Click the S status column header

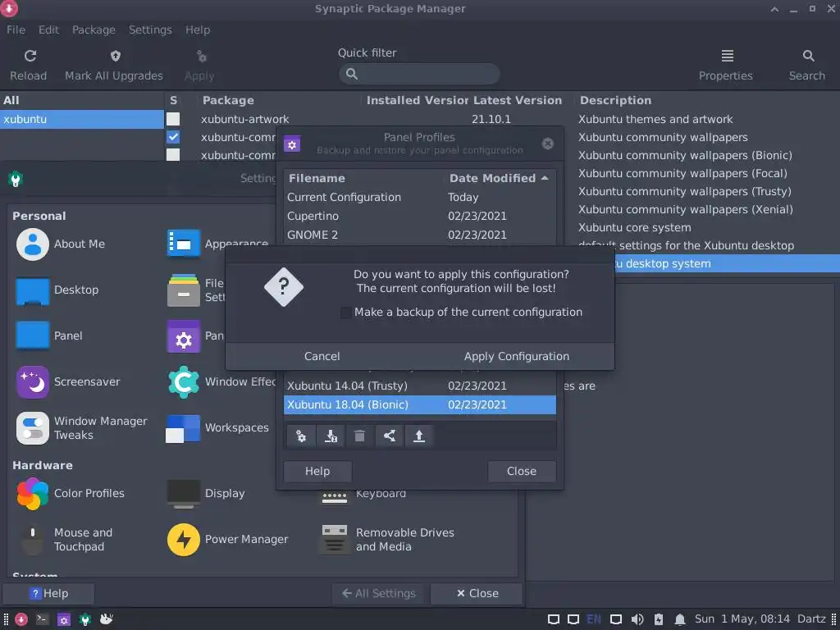point(174,100)
